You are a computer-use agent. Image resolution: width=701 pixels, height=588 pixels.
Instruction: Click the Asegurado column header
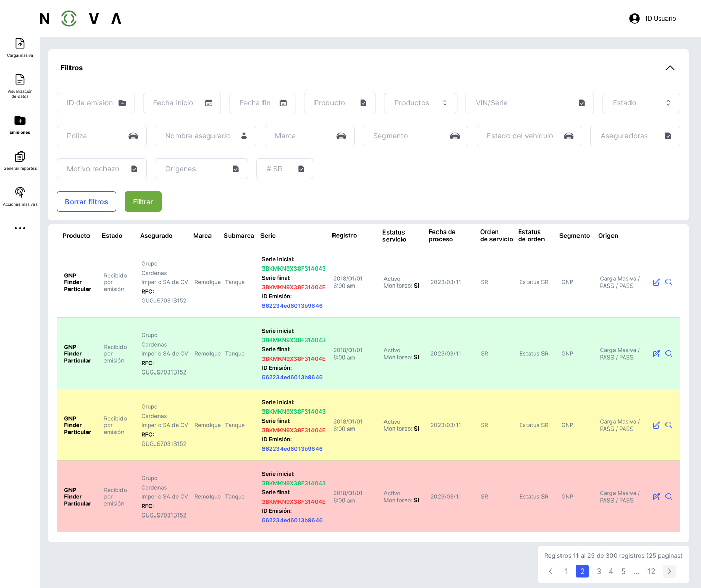tap(156, 236)
